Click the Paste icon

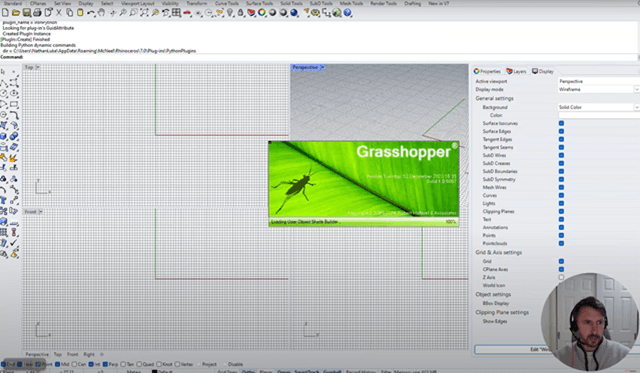pos(80,13)
